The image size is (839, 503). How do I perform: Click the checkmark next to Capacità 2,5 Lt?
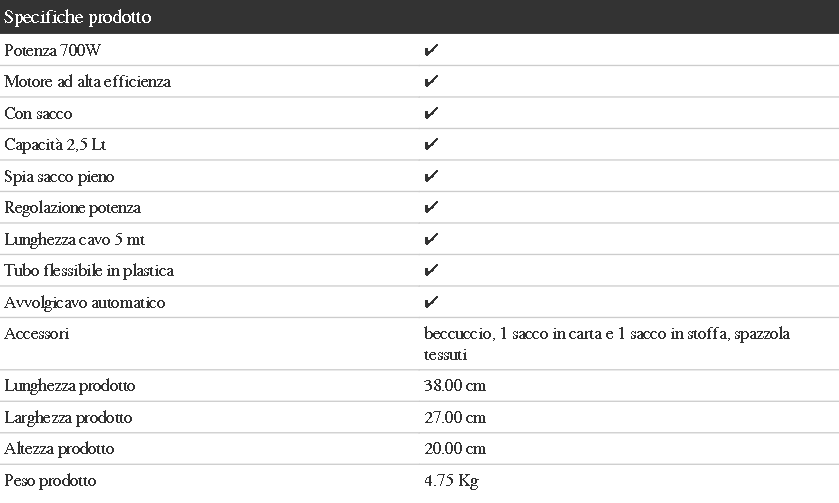431,144
